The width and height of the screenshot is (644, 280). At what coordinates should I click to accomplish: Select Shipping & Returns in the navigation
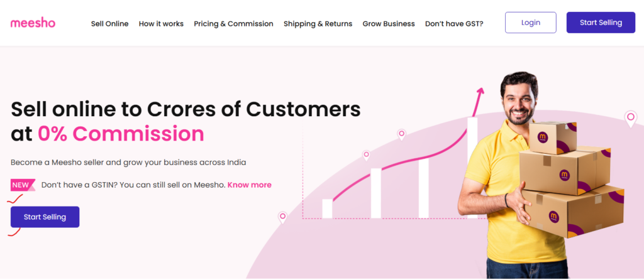point(318,24)
